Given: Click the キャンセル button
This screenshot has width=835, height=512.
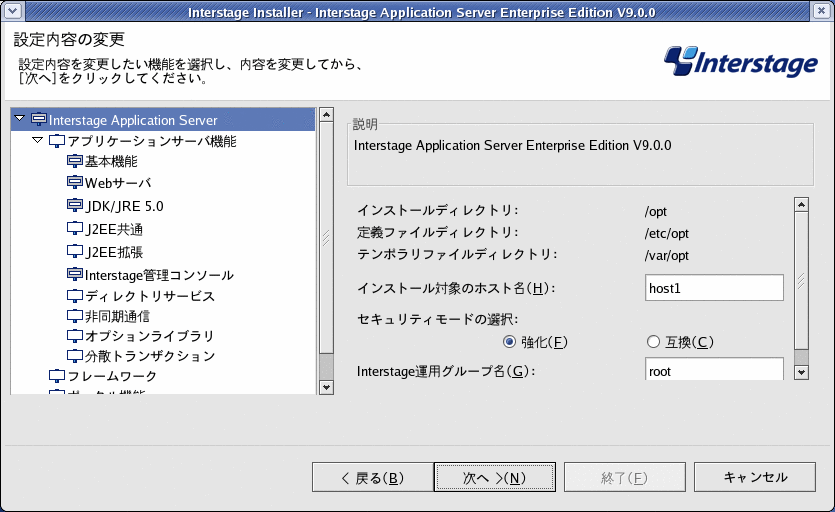Looking at the screenshot, I should click(x=755, y=477).
